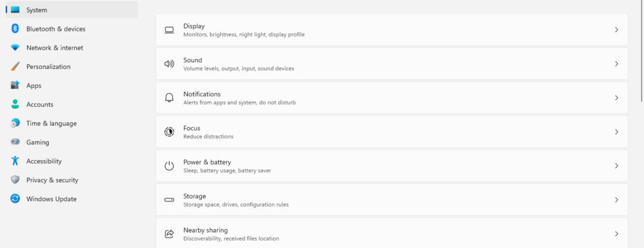Click the Network & internet wifi icon
The width and height of the screenshot is (644, 248).
(15, 48)
